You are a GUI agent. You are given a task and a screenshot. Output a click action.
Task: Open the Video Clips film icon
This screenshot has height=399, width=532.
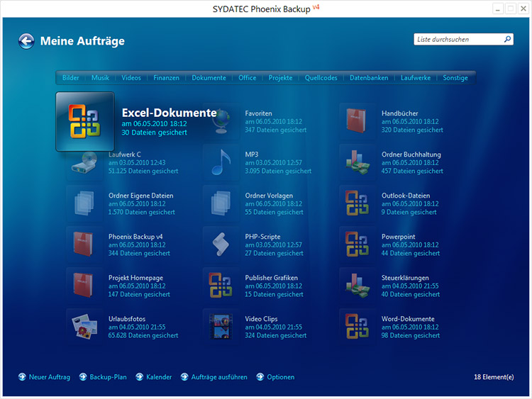pos(221,326)
